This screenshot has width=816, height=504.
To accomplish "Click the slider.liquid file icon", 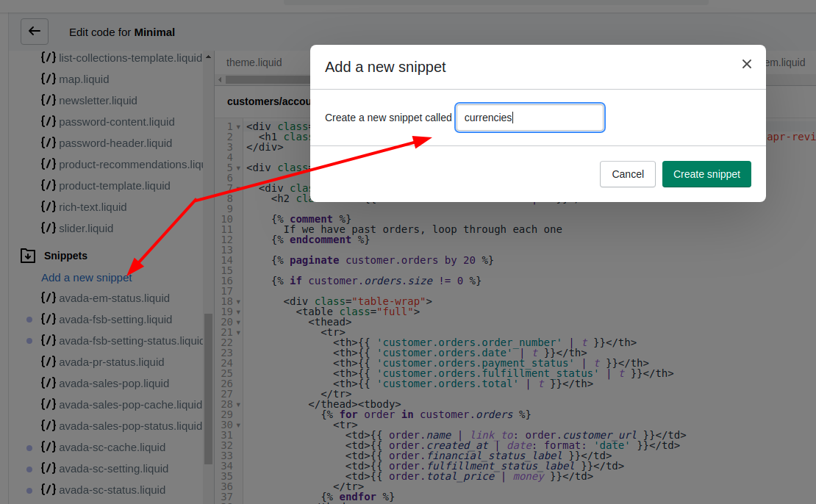I will pyautogui.click(x=49, y=228).
